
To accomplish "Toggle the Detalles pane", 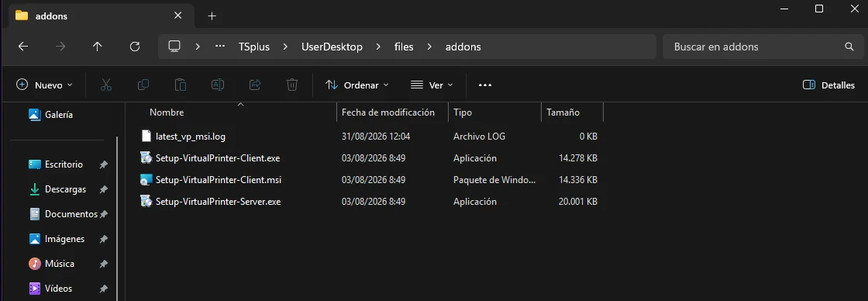I will (828, 85).
